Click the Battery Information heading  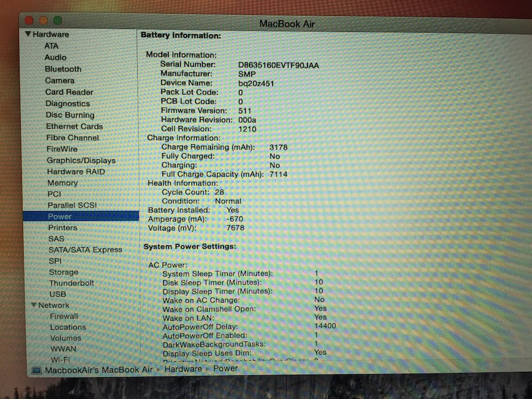181,35
